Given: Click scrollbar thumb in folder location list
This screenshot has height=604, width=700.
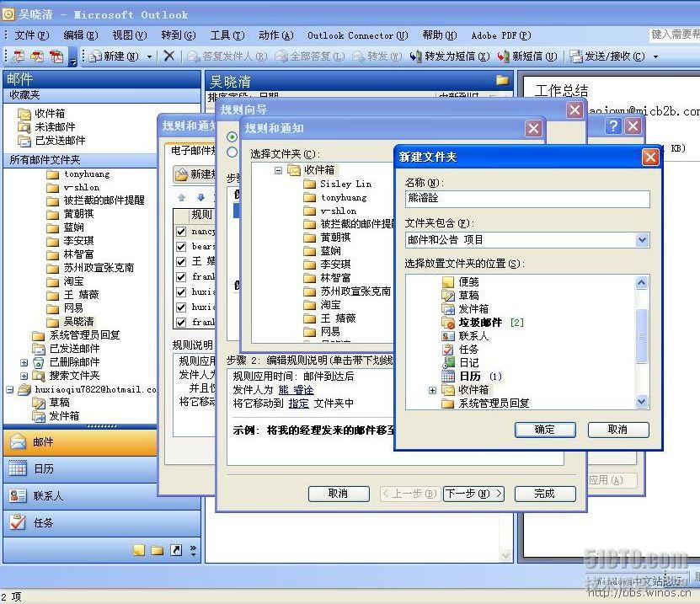Looking at the screenshot, I should [x=642, y=336].
